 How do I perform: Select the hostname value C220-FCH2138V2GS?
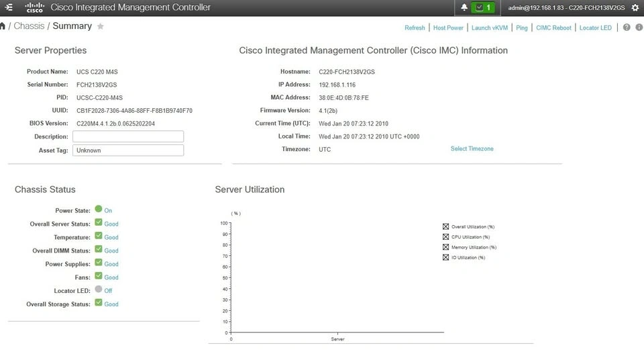pos(347,72)
